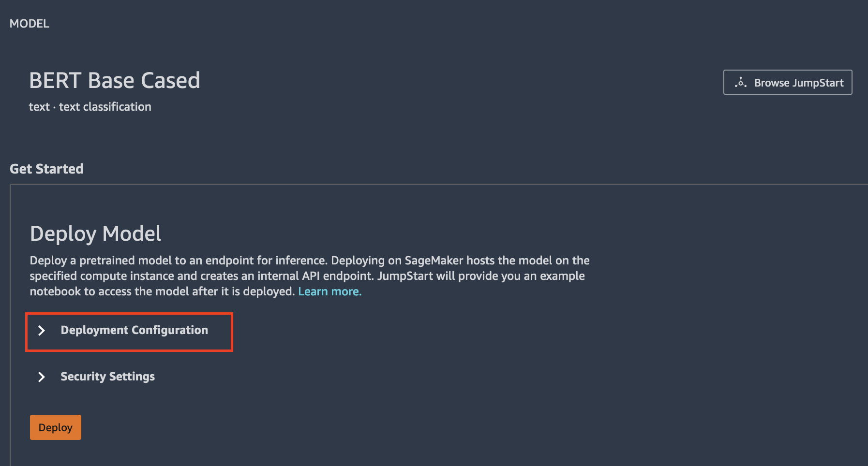Click the Security Settings label
The image size is (868, 466).
107,377
